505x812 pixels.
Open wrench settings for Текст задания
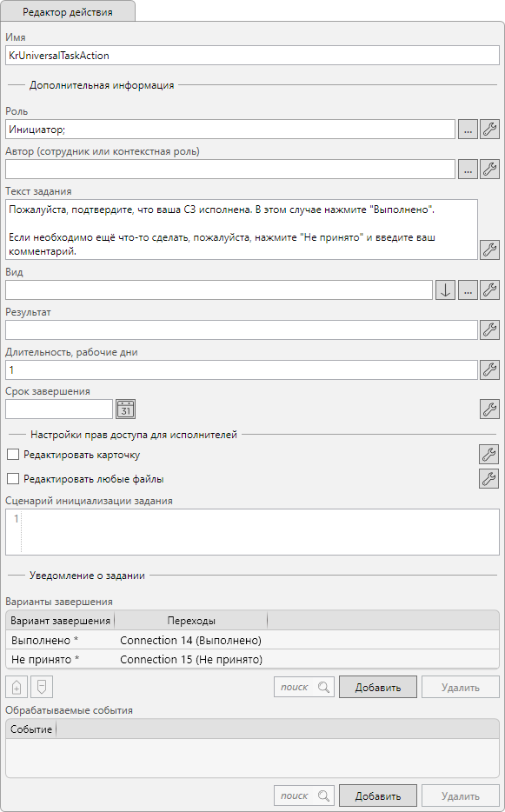(x=489, y=250)
